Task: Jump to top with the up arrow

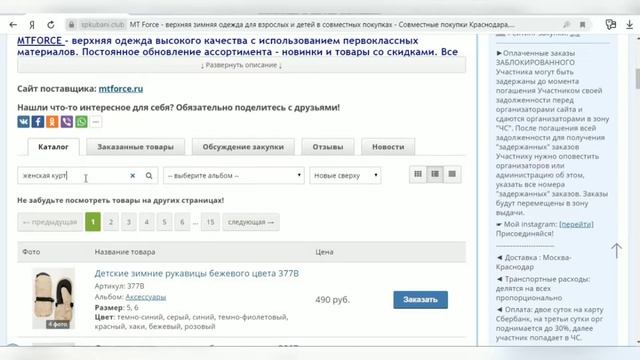Action: 616,250
